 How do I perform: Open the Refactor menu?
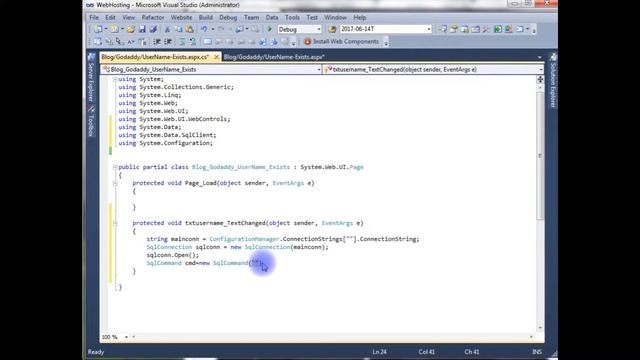pos(153,18)
